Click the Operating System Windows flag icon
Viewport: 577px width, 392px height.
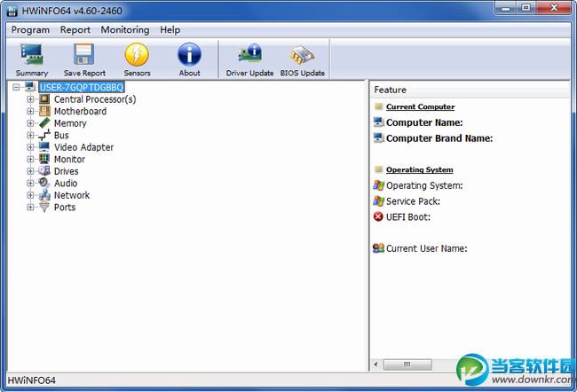point(378,185)
